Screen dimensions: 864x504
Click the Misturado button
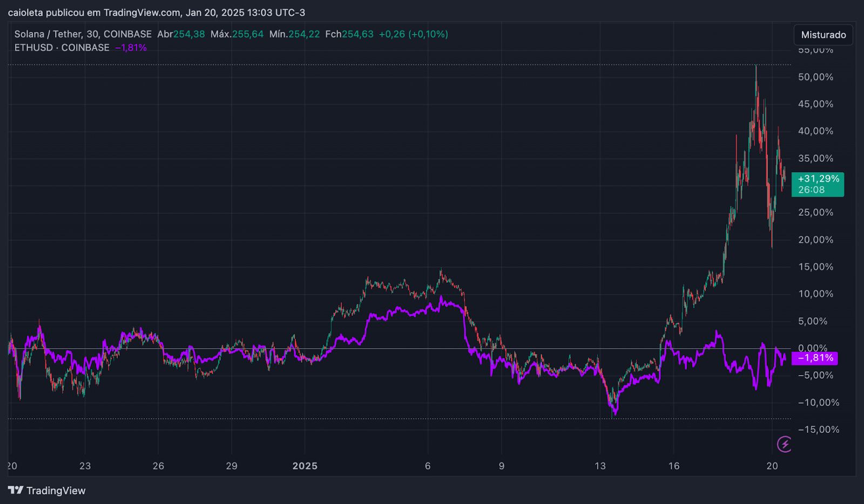[x=823, y=35]
